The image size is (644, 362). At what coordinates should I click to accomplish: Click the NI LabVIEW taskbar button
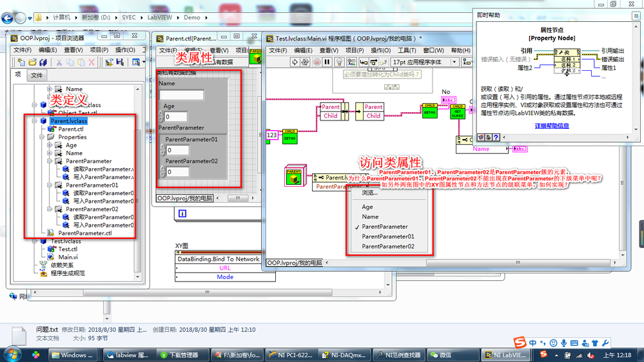point(506,355)
